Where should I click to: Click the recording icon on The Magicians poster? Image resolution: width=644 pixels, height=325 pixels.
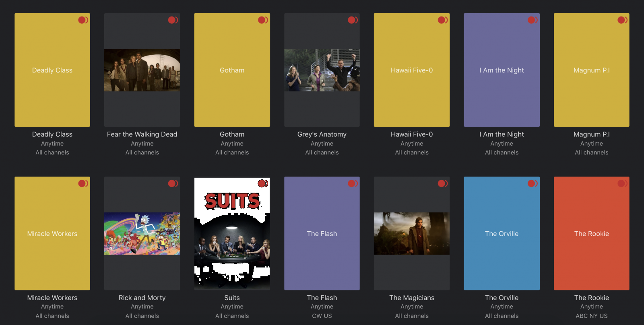click(443, 183)
